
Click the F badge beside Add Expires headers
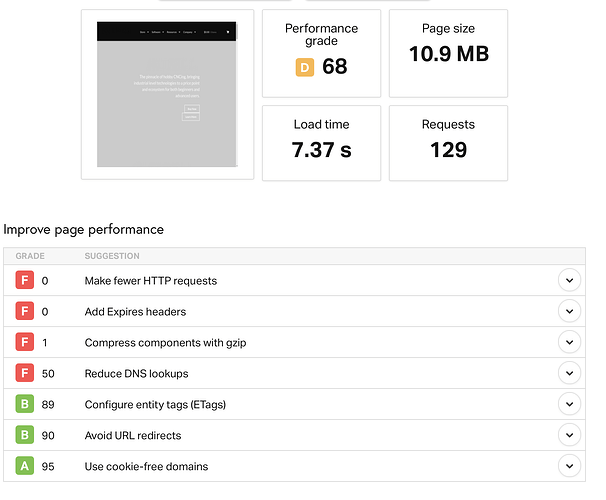tap(25, 311)
